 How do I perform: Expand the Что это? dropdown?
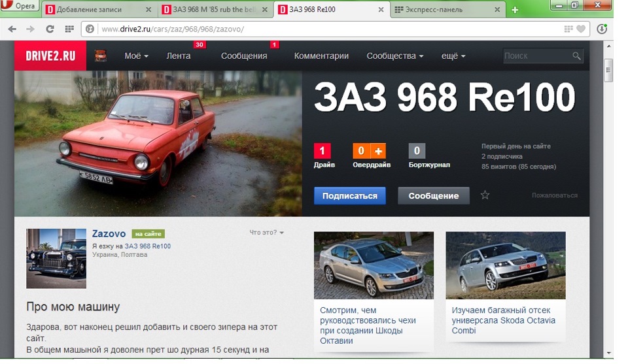click(x=267, y=232)
